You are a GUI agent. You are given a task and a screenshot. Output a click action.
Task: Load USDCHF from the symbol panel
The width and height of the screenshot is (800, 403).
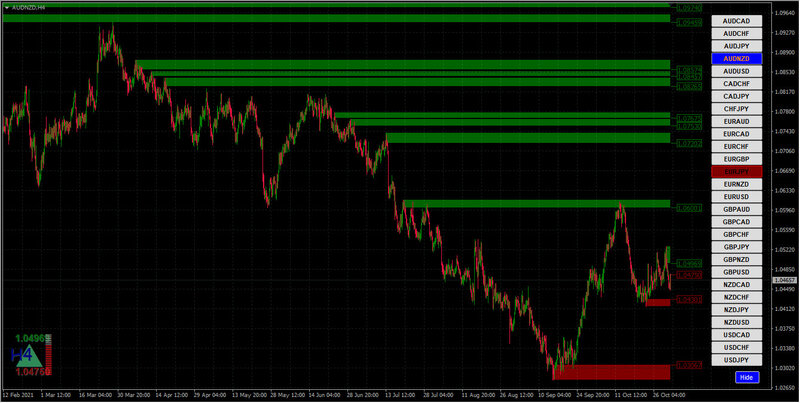click(x=736, y=347)
